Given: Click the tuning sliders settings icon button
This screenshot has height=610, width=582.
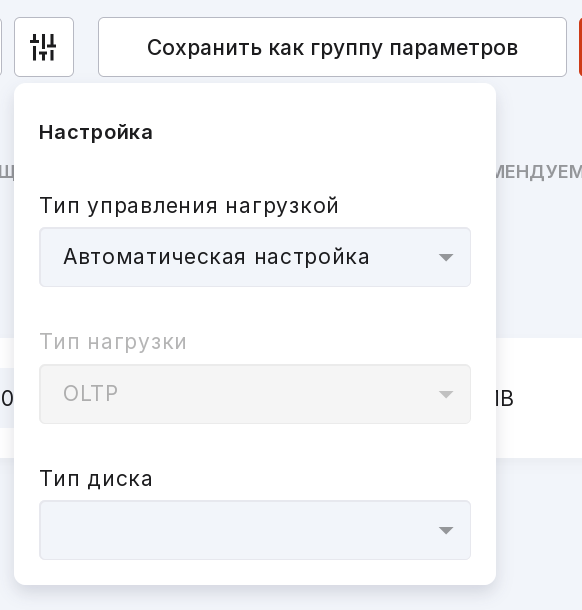Looking at the screenshot, I should (x=44, y=47).
